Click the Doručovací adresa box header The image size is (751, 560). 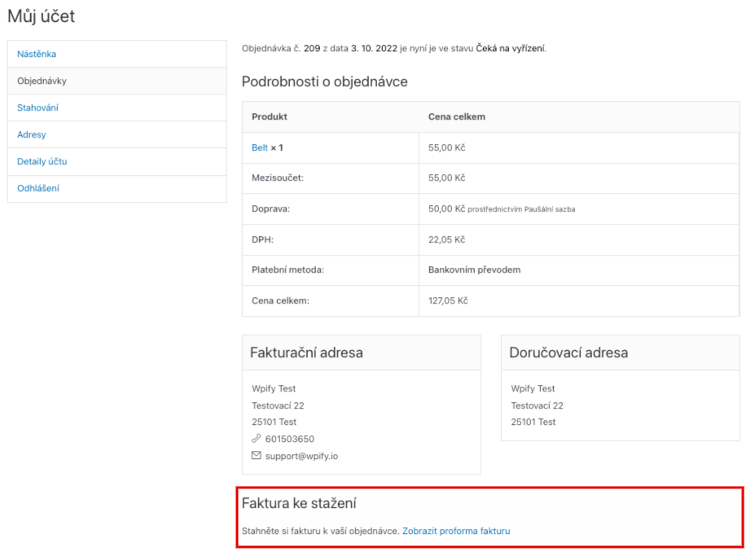point(569,353)
